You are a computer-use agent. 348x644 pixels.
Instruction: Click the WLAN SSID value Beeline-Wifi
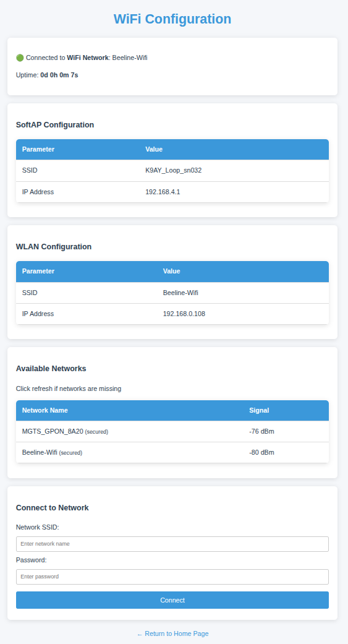[180, 293]
